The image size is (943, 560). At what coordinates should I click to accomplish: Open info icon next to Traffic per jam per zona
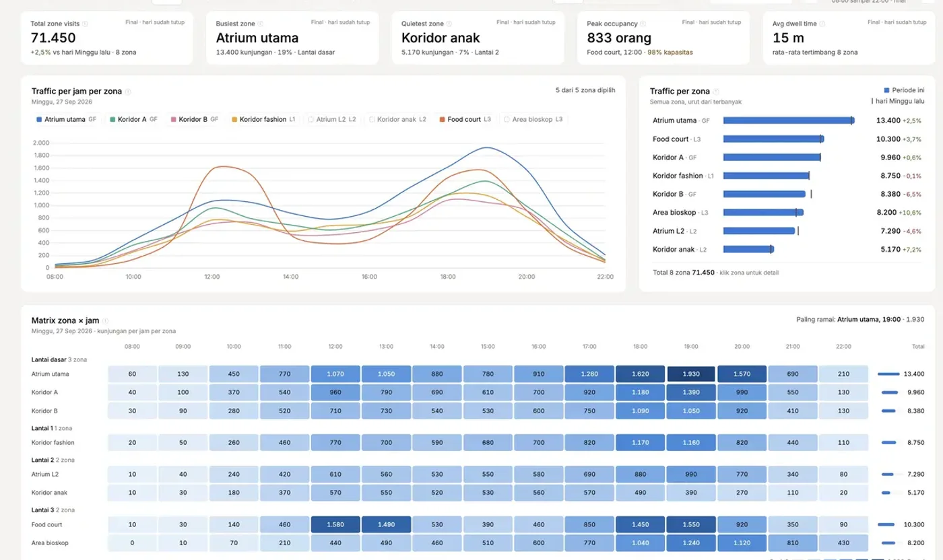pos(128,92)
